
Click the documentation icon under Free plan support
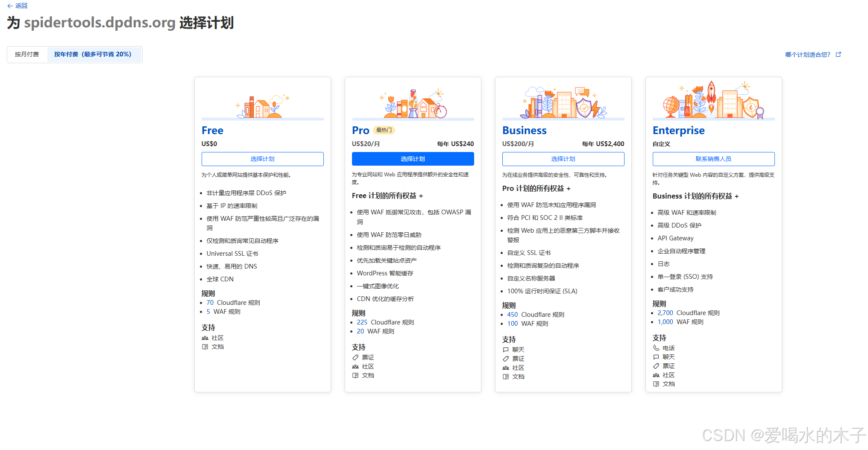[x=205, y=346]
